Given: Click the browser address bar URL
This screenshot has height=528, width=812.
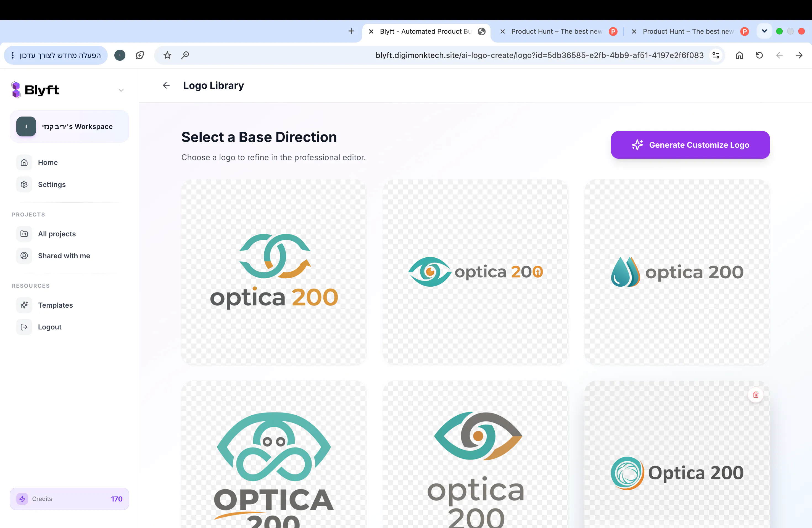Looking at the screenshot, I should (539, 55).
